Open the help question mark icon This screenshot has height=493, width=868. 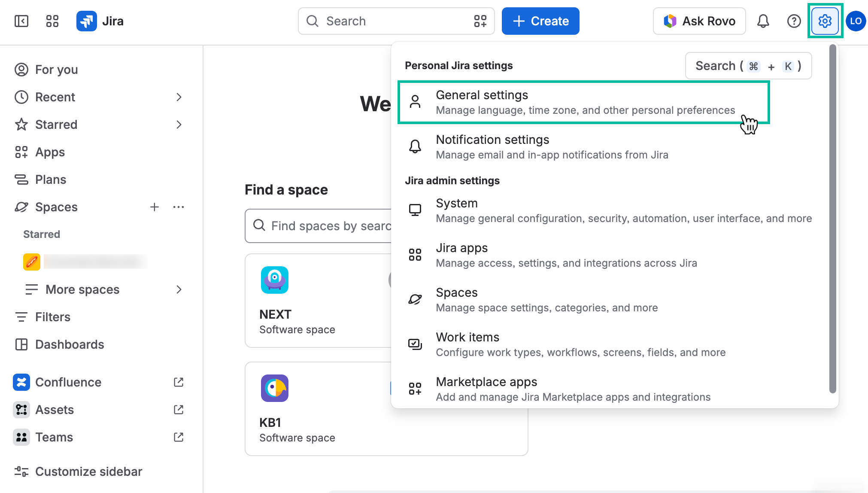tap(794, 21)
